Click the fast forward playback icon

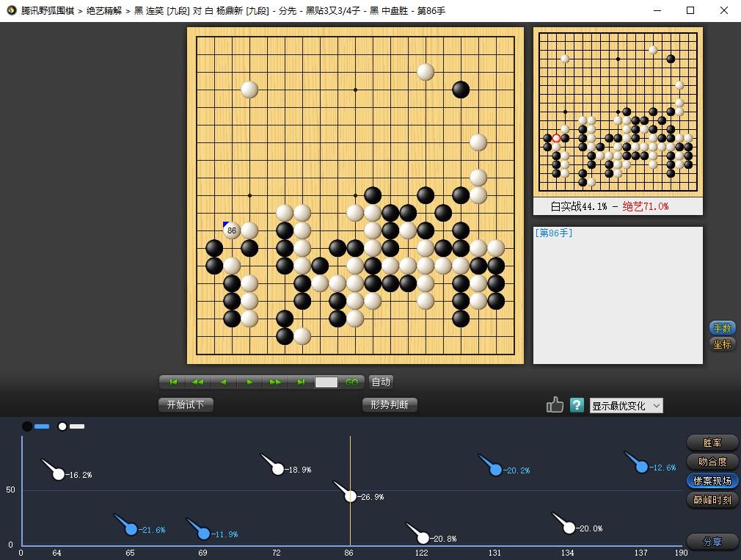(x=276, y=382)
